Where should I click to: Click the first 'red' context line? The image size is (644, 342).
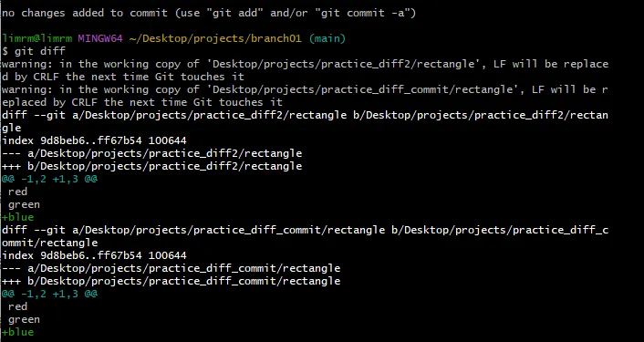click(x=17, y=192)
